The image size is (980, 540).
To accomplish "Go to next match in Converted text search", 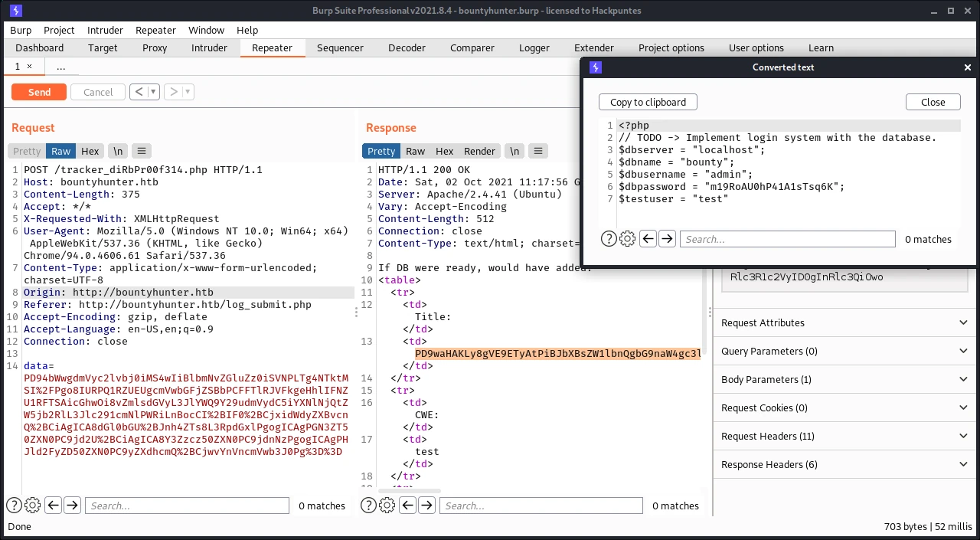I will [x=667, y=239].
